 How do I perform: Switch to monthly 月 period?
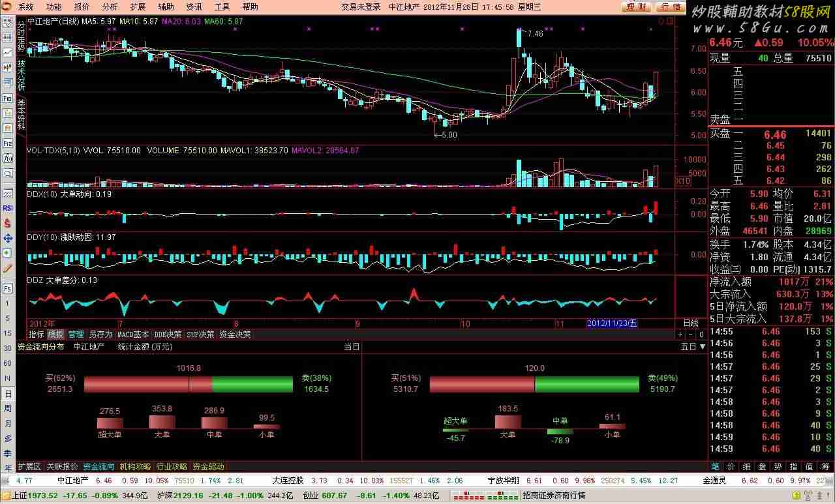pos(8,424)
